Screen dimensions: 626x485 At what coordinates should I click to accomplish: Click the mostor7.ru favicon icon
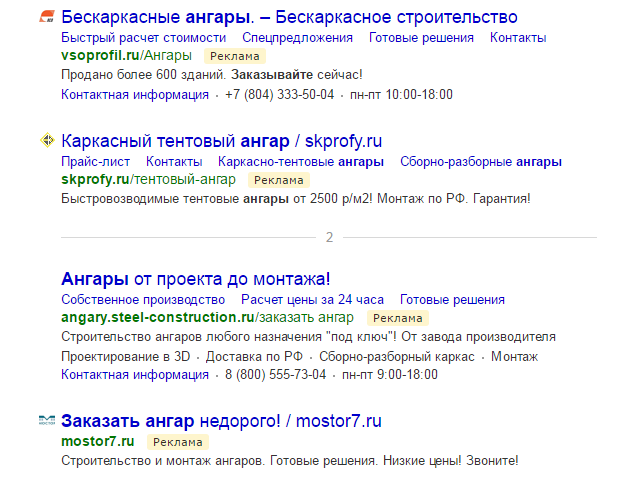[47, 420]
